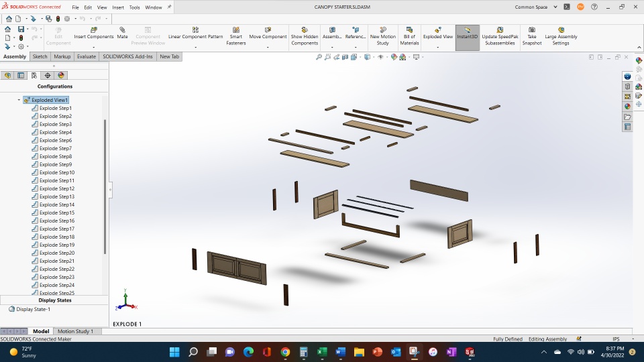Open Linear Component Pattern
Screen dimensions: 644x362
coord(195,34)
